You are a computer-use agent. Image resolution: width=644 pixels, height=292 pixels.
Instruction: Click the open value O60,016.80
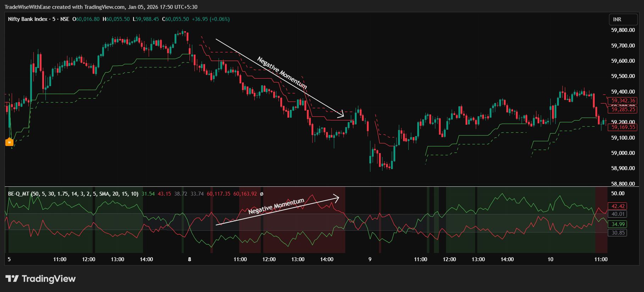click(86, 19)
